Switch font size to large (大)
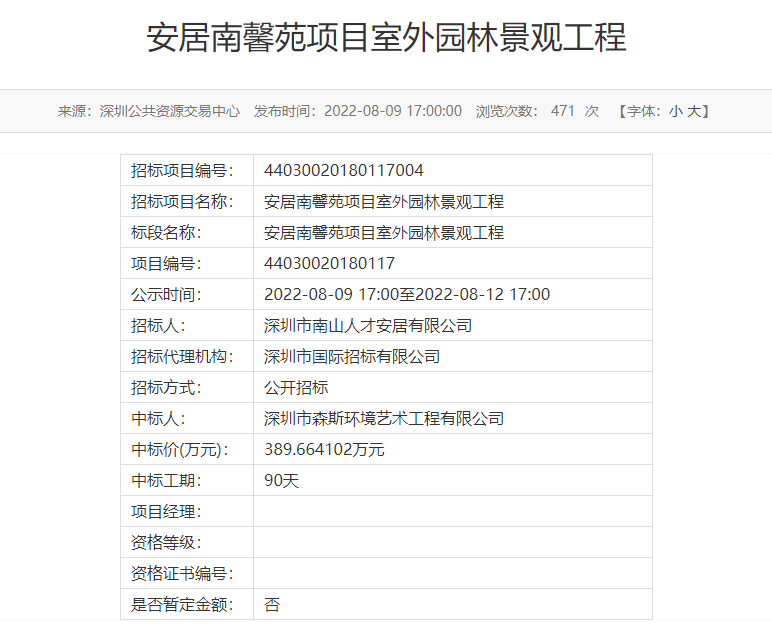Image resolution: width=772 pixels, height=629 pixels. click(693, 111)
